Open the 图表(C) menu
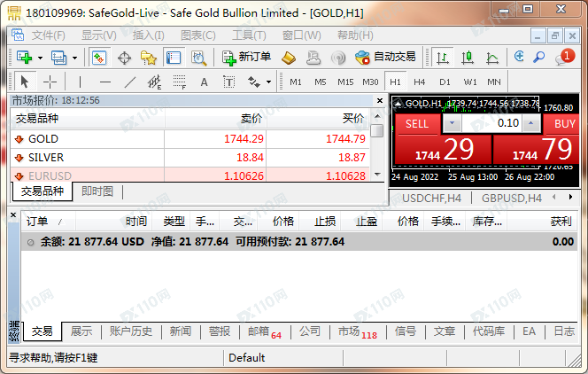The image size is (588, 374). 198,35
